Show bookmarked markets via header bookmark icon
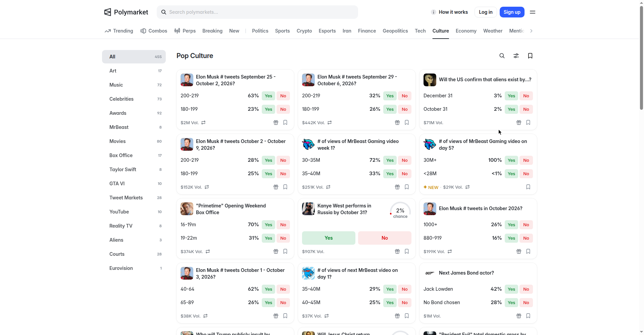The height and width of the screenshot is (335, 644). click(530, 56)
